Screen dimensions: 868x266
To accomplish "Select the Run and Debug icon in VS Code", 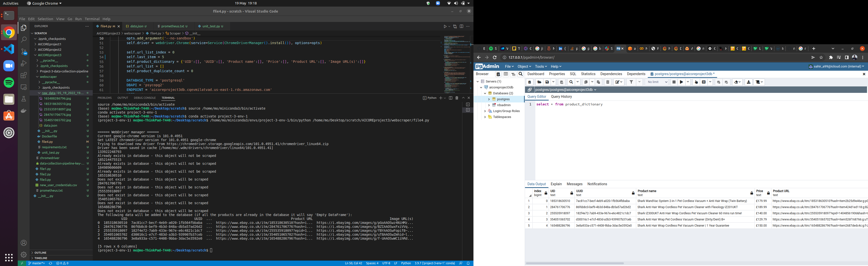I will pos(23,63).
